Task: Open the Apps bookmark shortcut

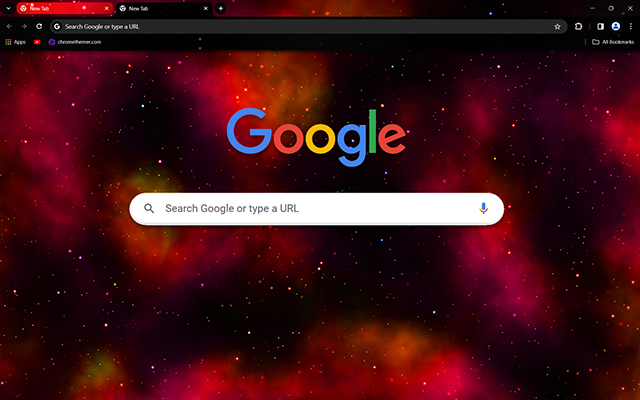Action: [15, 42]
